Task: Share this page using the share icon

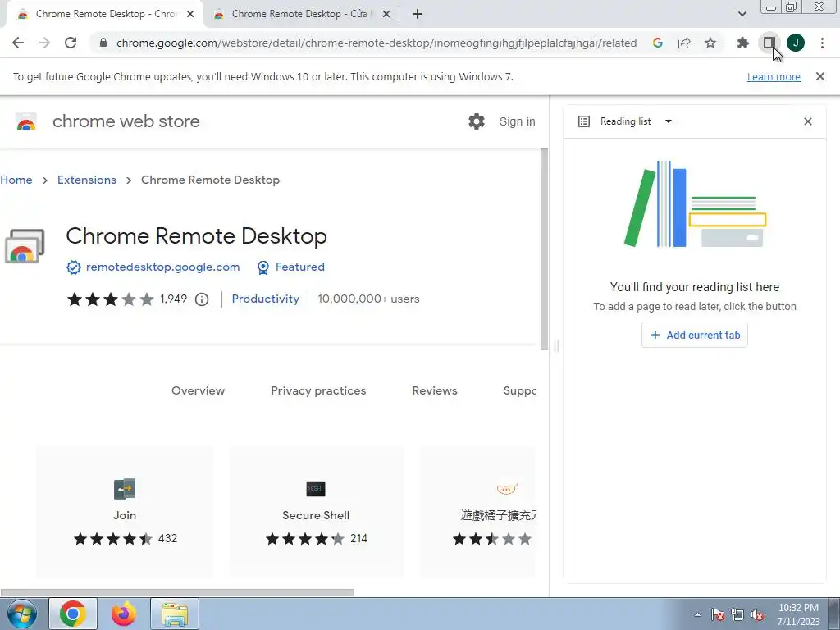Action: [x=684, y=43]
